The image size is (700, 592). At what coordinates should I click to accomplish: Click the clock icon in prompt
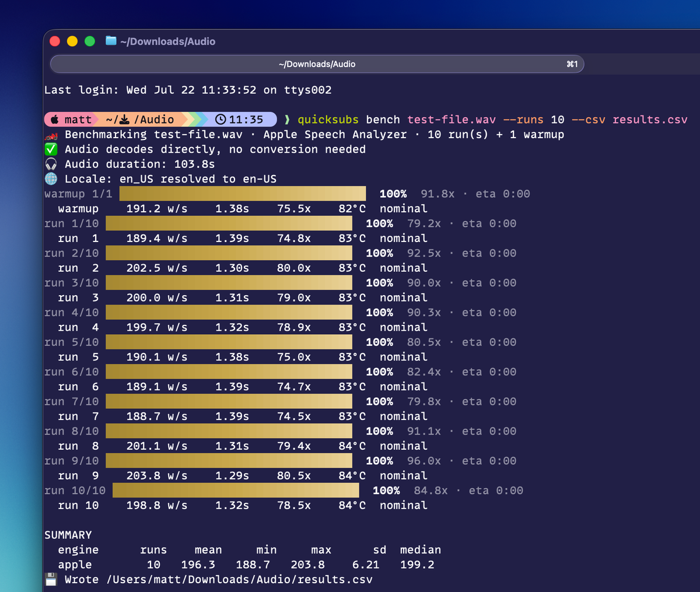(x=220, y=120)
